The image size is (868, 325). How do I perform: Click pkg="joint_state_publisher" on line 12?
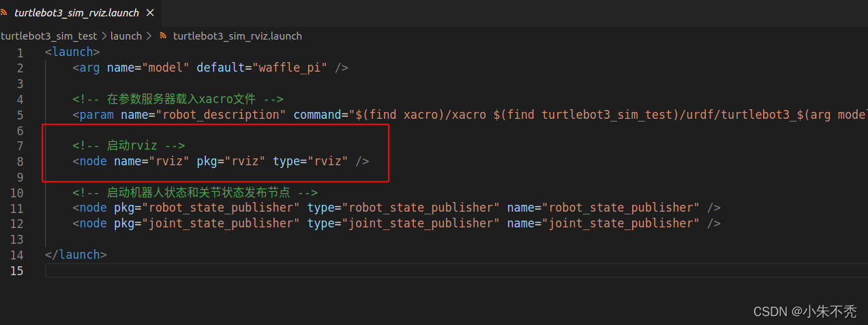click(207, 223)
